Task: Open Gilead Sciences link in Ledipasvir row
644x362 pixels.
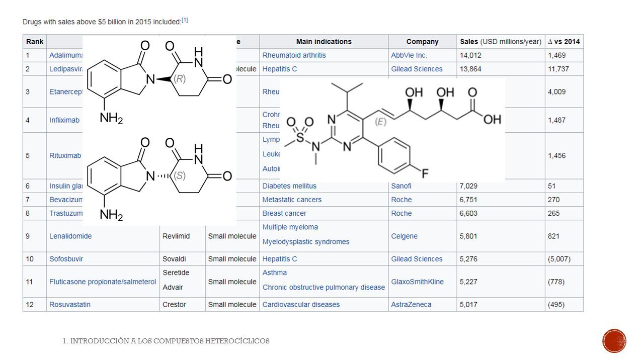Action: 417,69
